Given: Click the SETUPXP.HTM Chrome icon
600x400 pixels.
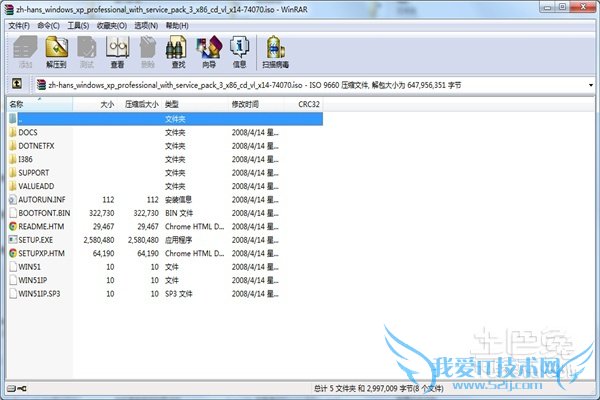Looking at the screenshot, I should [13, 253].
